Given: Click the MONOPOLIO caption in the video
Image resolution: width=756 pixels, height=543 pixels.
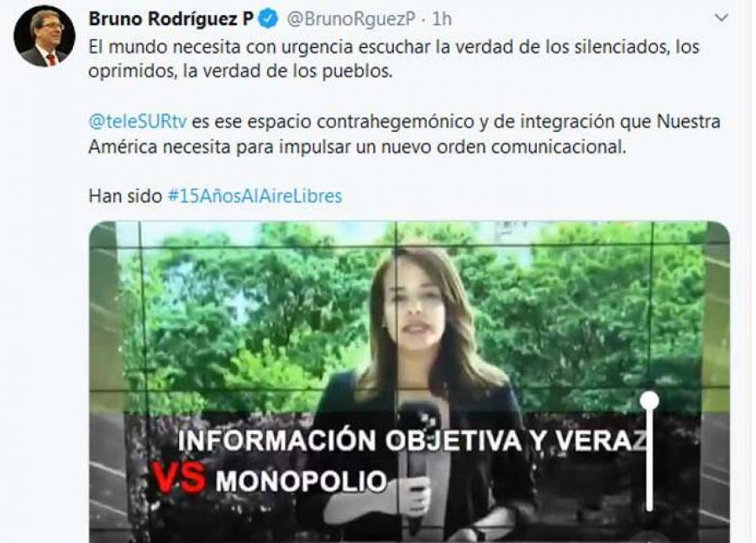Looking at the screenshot, I should tap(302, 481).
